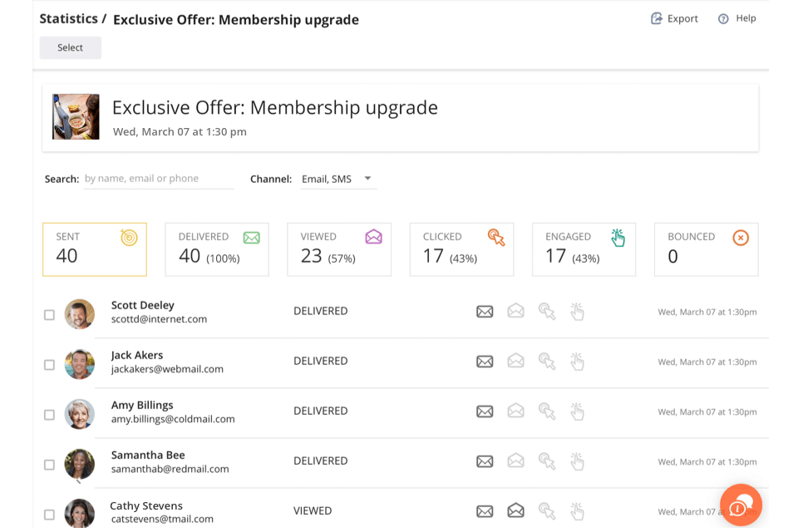
Task: Click Samantha Bee's clicked cursor icon
Action: (x=547, y=461)
